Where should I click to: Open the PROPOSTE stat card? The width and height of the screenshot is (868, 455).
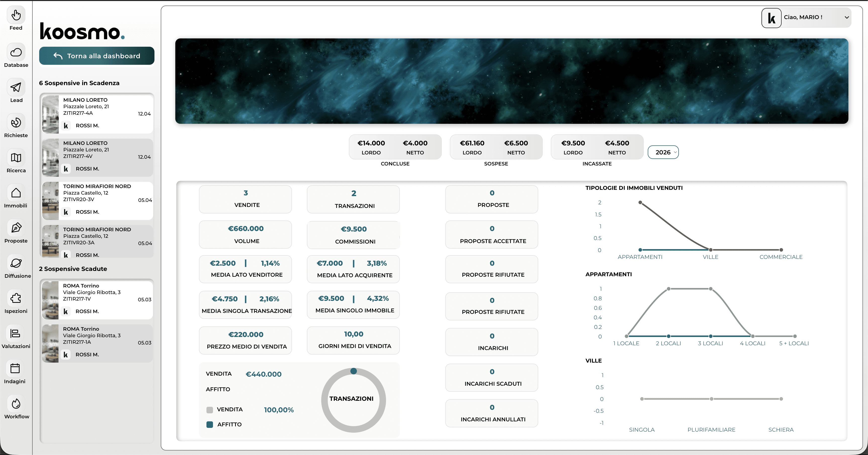pyautogui.click(x=492, y=199)
